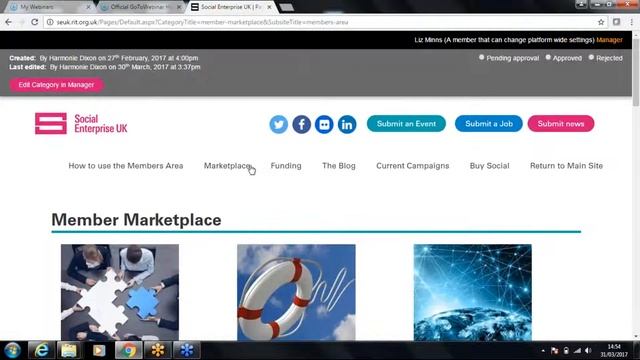Click the taskbar clock showing 14:54
The height and width of the screenshot is (360, 640).
pyautogui.click(x=613, y=350)
